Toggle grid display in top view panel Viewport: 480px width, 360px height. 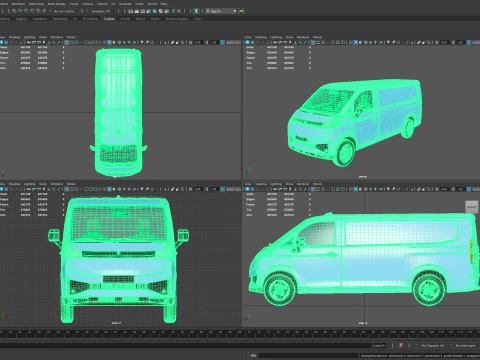(67, 42)
